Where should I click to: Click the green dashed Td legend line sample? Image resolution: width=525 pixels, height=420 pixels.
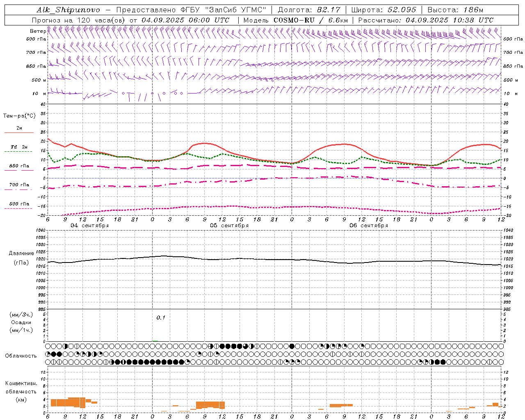coord(18,151)
